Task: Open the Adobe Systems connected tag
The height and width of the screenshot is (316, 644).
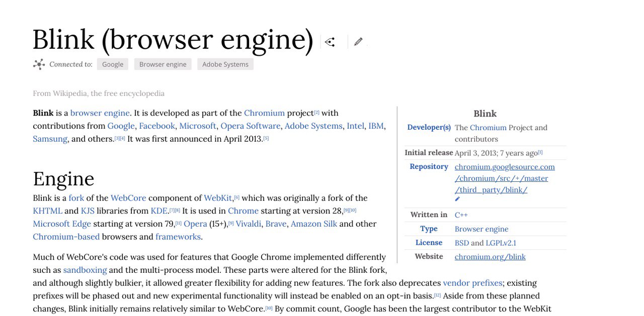Action: point(225,64)
